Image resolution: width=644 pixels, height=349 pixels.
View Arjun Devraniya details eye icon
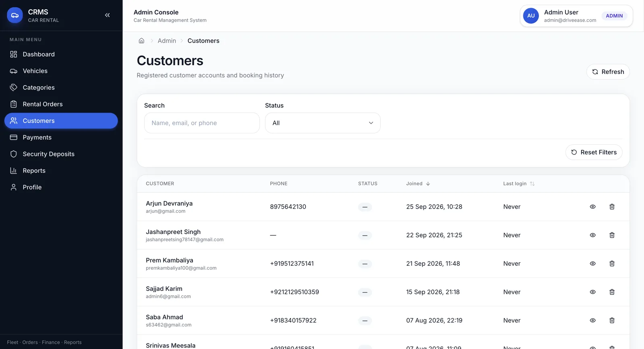pos(592,207)
